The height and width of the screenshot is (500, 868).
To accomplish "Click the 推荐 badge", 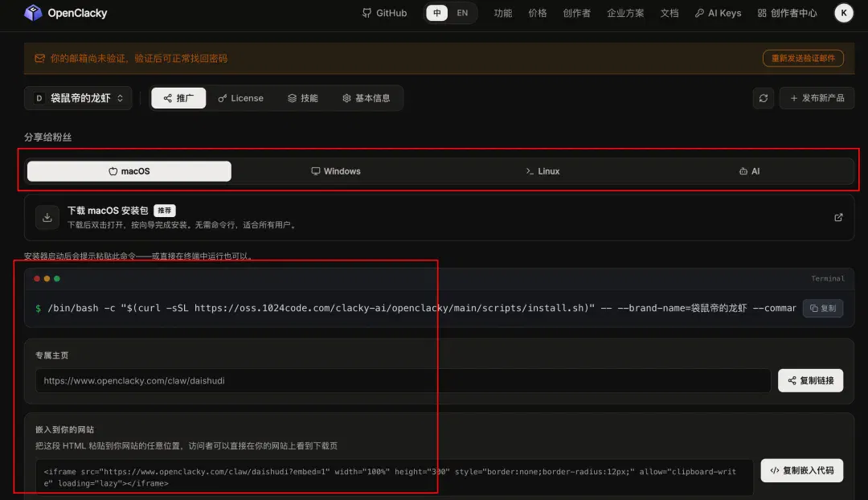I will click(x=165, y=211).
